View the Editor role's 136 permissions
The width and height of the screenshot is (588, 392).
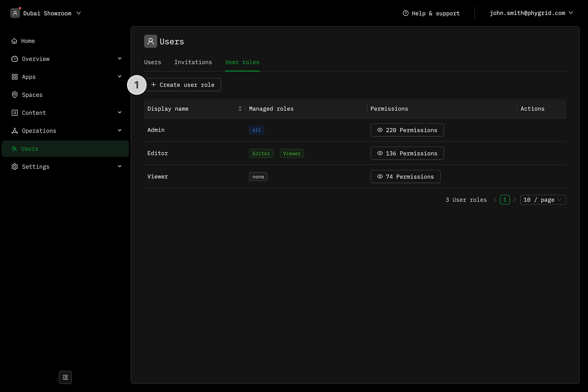407,153
